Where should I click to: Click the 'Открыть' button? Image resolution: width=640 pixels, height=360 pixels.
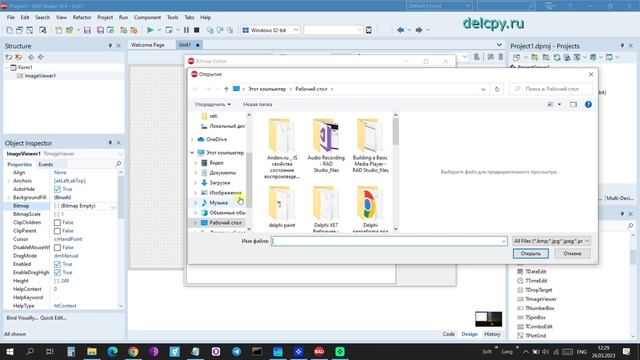click(x=531, y=253)
